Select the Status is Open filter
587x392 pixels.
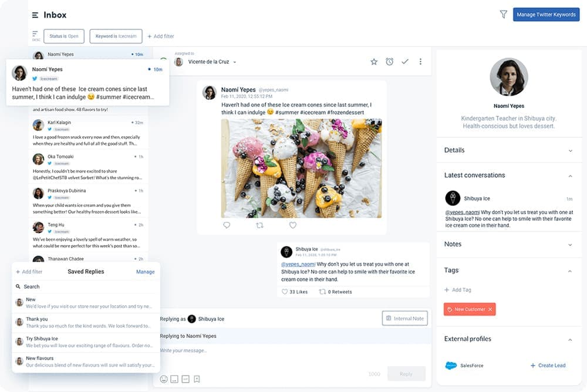coord(64,36)
